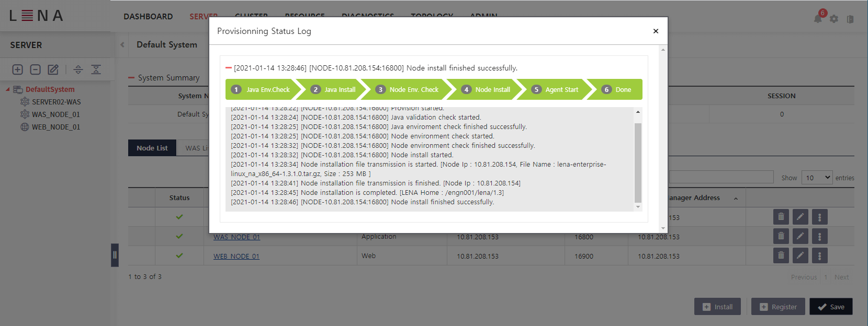
Task: Collapse the log summary with the minus icon
Action: click(x=229, y=68)
